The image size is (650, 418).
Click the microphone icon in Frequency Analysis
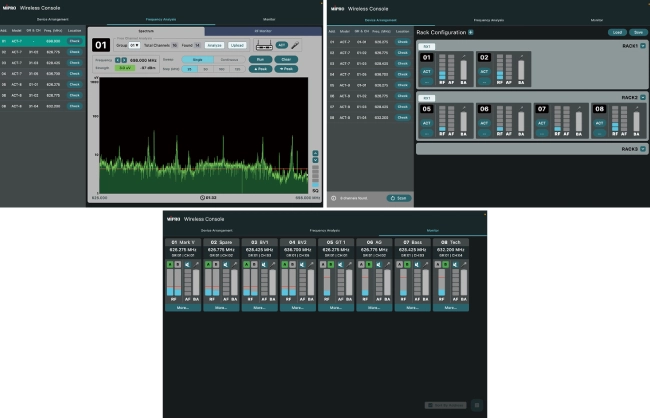tap(296, 46)
